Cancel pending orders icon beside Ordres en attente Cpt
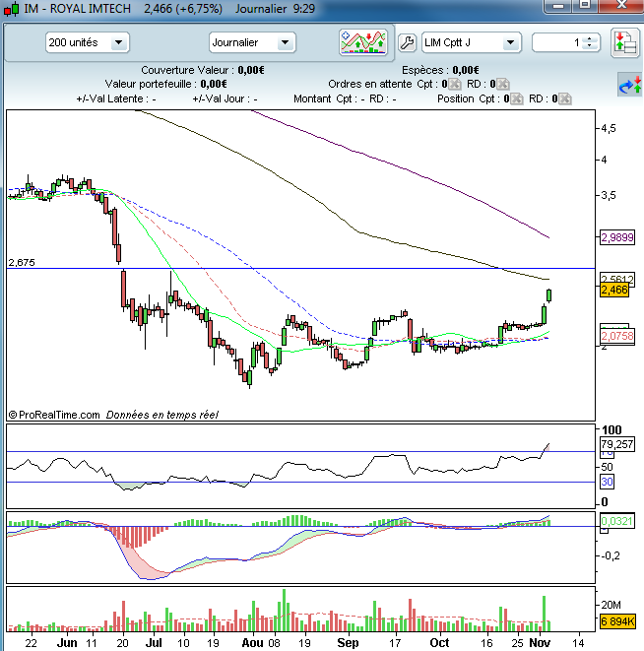Screen dimensions: 644x651 (x=455, y=84)
